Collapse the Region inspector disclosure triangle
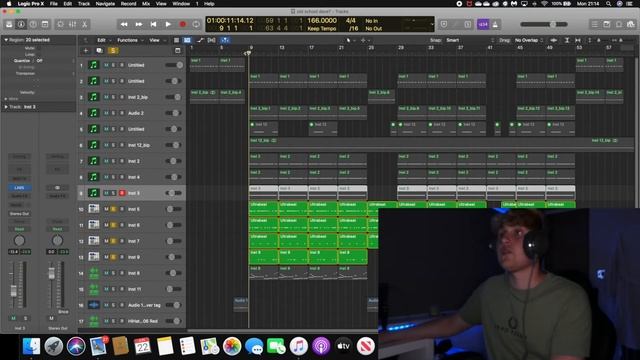This screenshot has height=360, width=640. [x=6, y=40]
